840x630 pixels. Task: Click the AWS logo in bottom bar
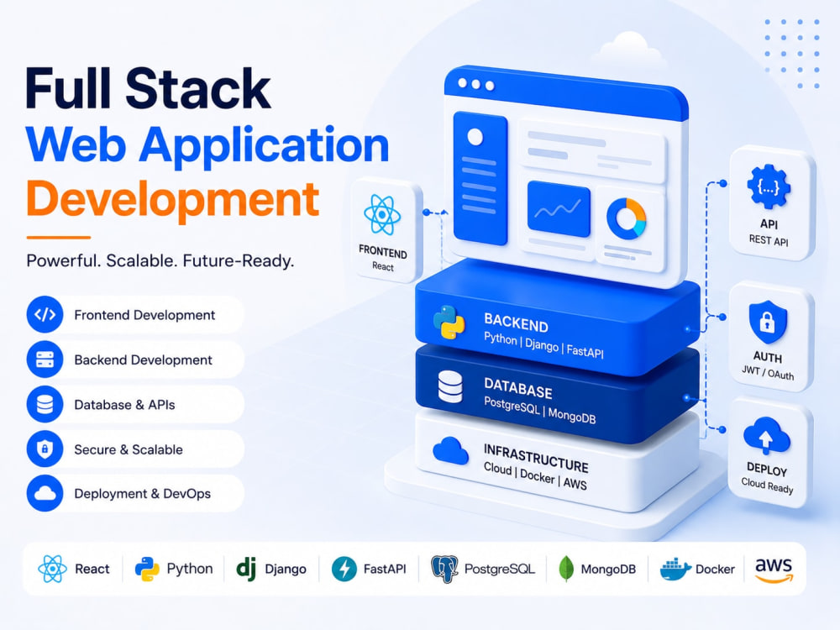coord(774,570)
